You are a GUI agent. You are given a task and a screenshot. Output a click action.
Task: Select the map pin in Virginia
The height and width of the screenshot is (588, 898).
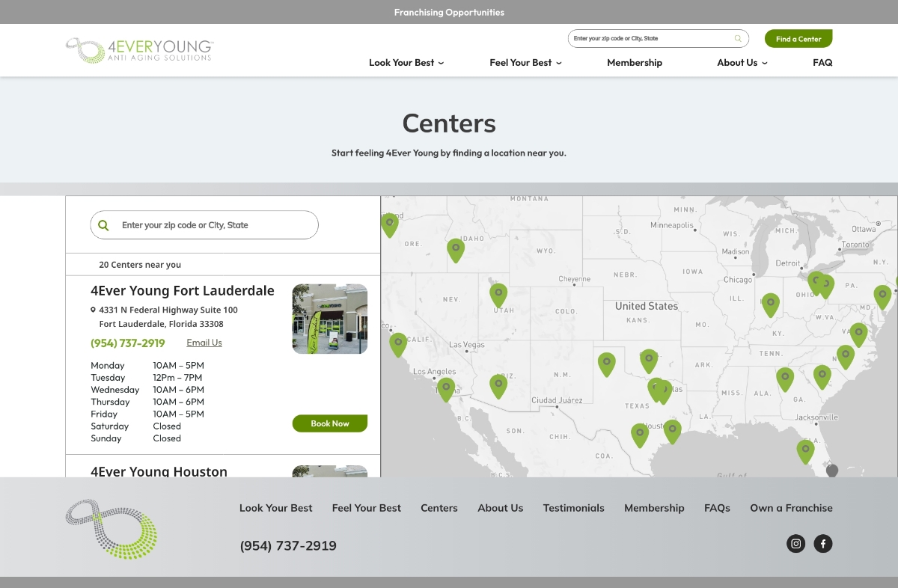click(858, 334)
